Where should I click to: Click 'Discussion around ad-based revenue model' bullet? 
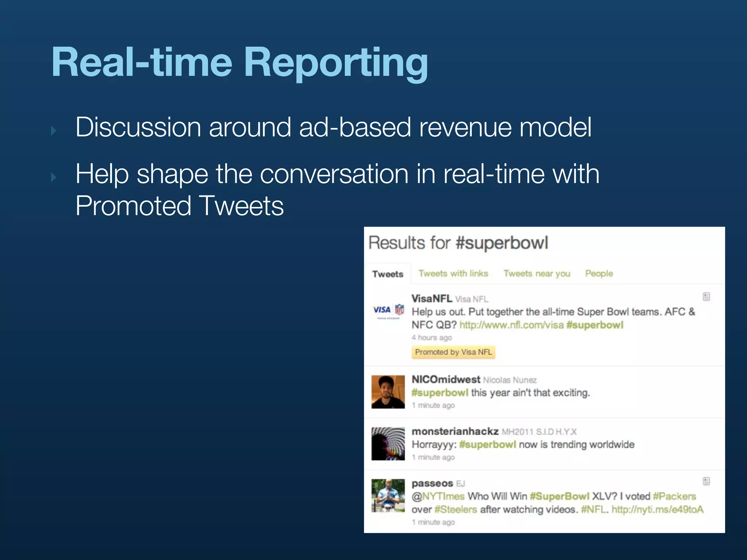(333, 127)
